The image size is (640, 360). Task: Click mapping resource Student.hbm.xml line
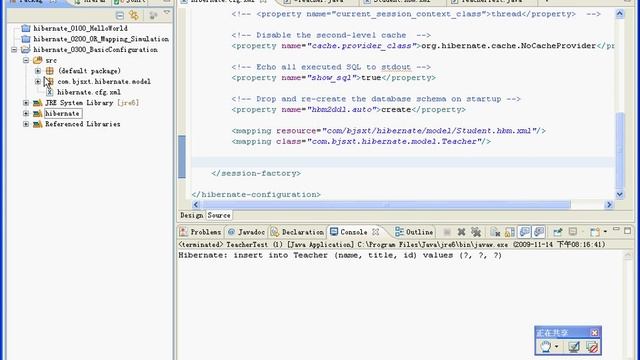coord(389,131)
